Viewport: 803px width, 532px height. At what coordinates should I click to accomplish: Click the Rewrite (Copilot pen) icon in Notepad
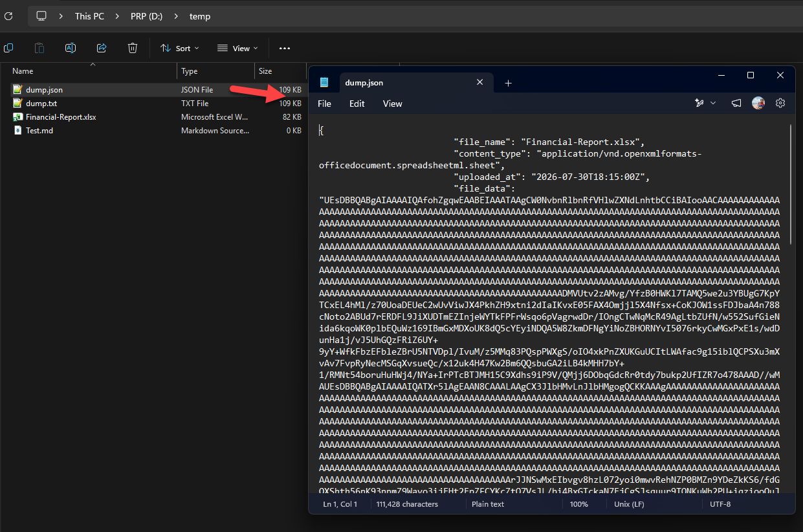click(699, 103)
